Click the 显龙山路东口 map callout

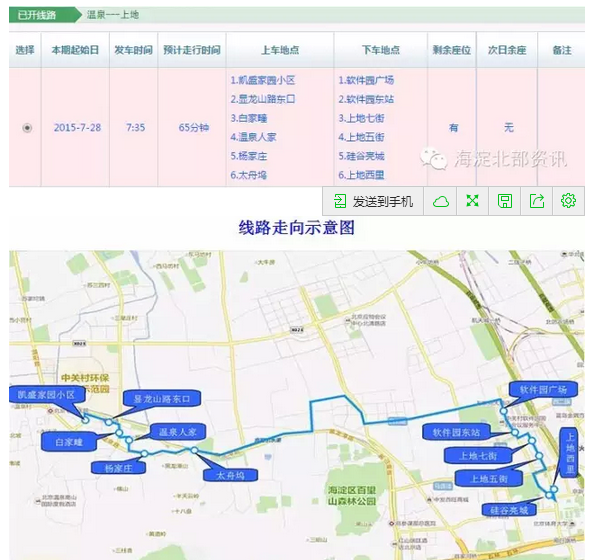[x=162, y=399]
